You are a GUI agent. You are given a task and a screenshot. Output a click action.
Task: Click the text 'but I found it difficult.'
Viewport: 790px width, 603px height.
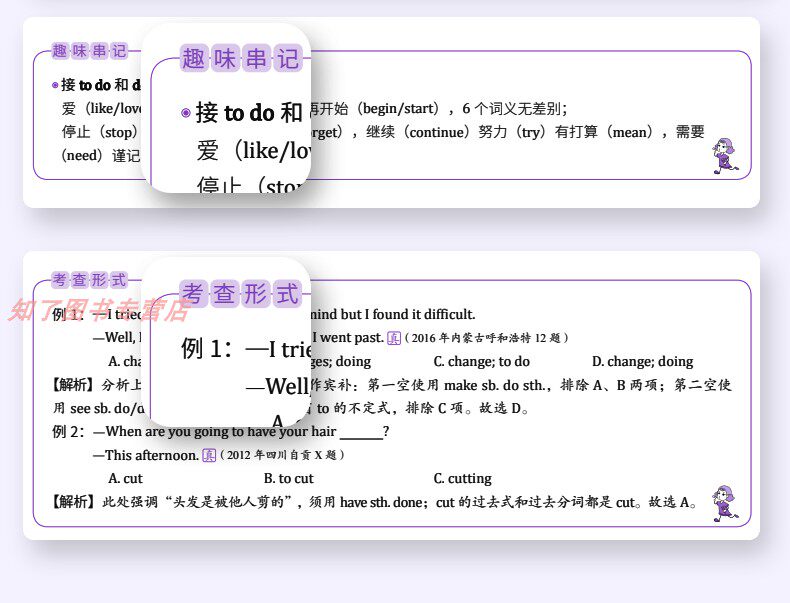click(x=408, y=314)
